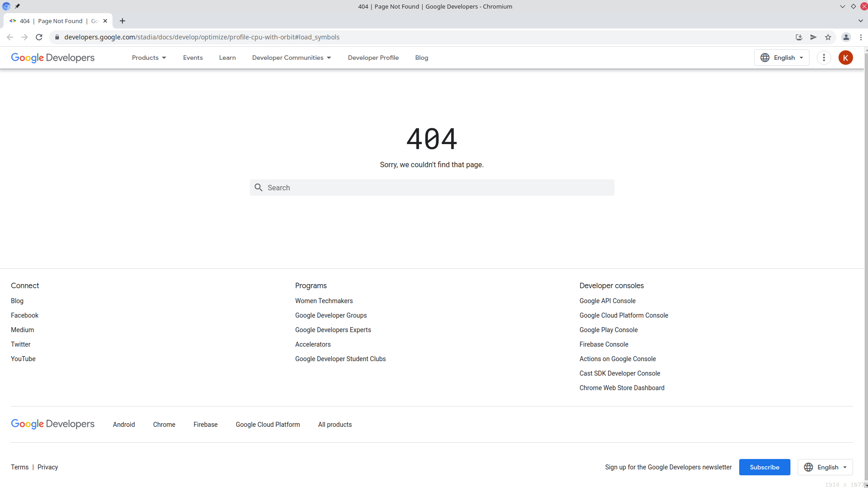Click the share page icon in address bar

tap(814, 37)
